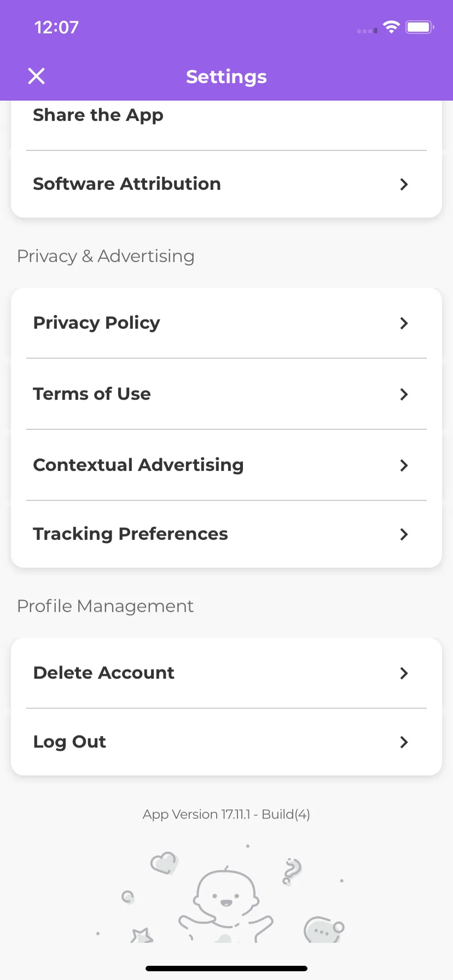Tap the App Version build text
The width and height of the screenshot is (453, 980).
pos(226,814)
